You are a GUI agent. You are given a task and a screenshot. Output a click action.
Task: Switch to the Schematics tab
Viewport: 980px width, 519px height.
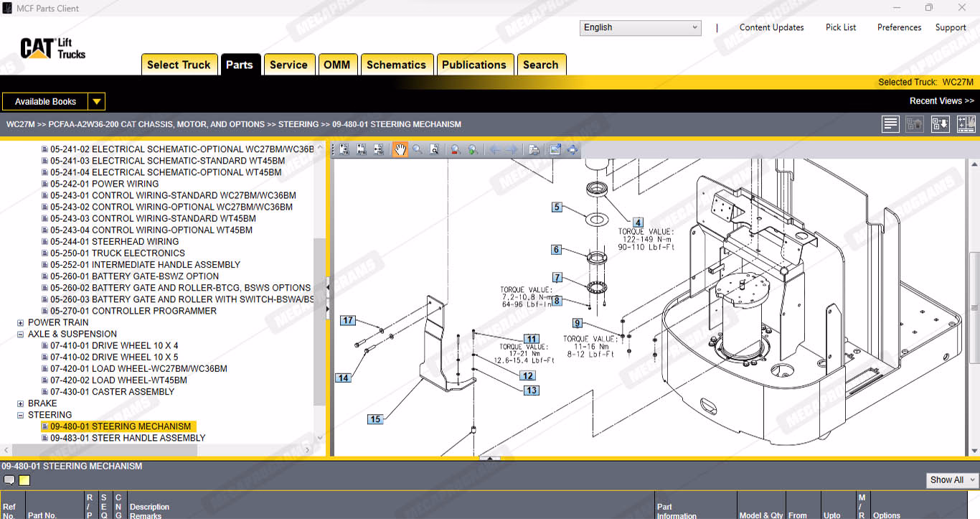coord(396,65)
